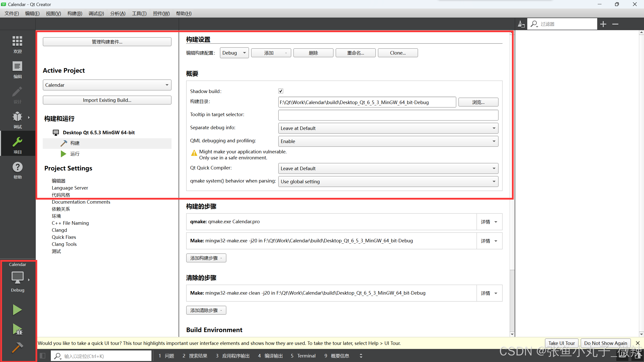Viewport: 644px width, 362px height.
Task: Toggle the Shadow build checkbox
Action: pos(281,91)
